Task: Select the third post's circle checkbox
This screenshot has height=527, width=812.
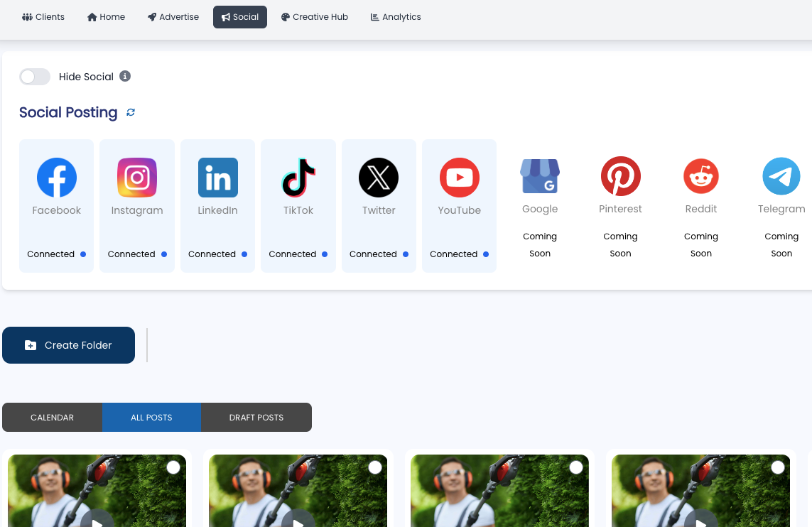Action: point(576,467)
